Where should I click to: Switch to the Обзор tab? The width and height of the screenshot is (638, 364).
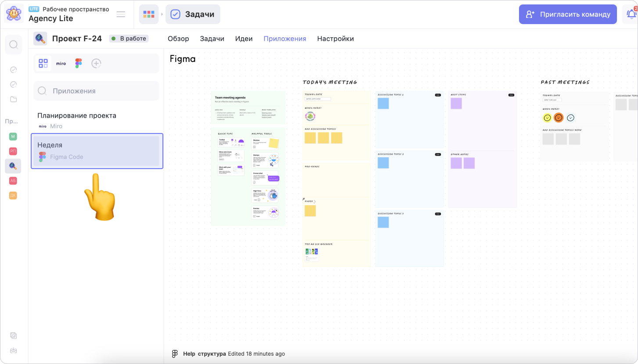tap(178, 39)
